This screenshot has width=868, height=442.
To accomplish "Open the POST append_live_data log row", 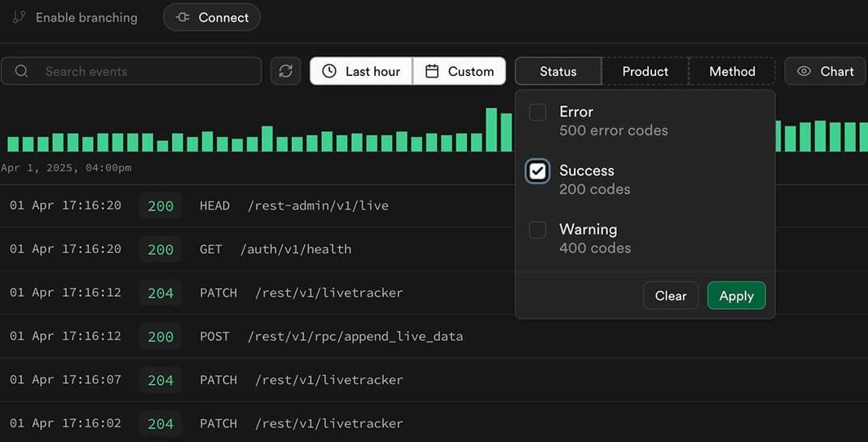I will (434, 336).
